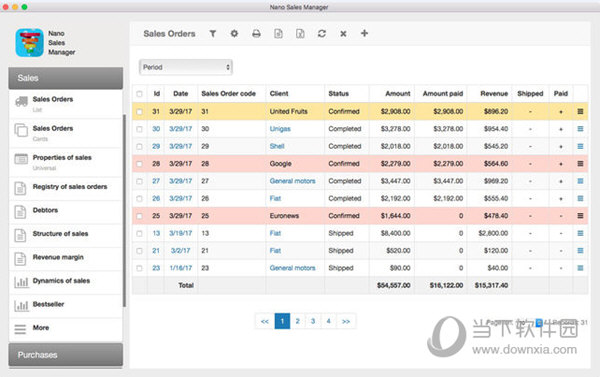Image resolution: width=600 pixels, height=377 pixels.
Task: Tick the checkbox for order 30
Action: tap(139, 129)
